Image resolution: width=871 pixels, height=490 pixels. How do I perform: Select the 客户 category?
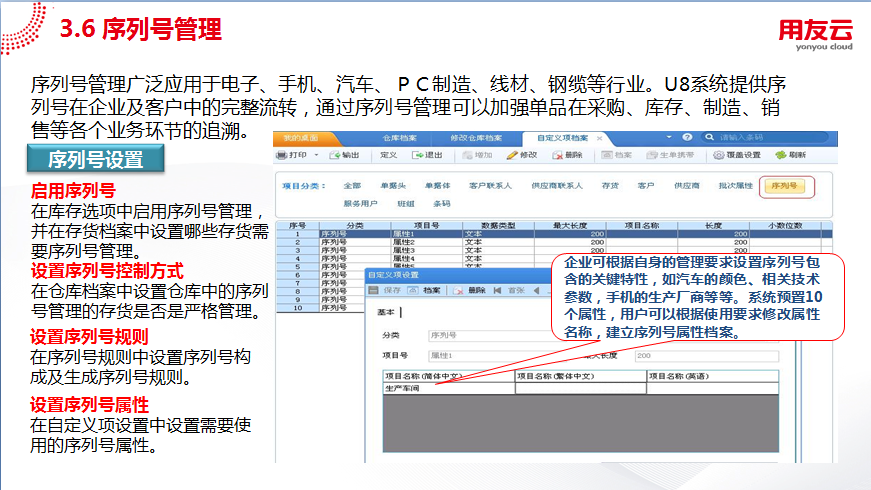click(646, 186)
